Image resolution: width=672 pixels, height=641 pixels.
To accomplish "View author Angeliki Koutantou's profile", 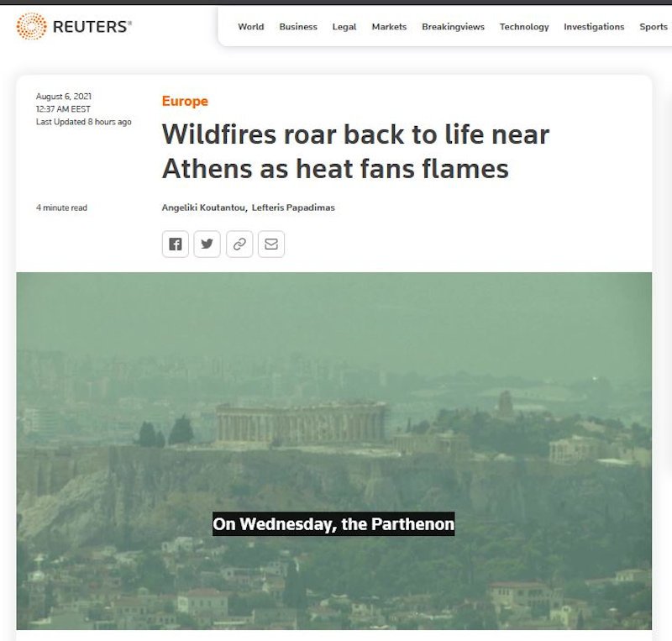I will pyautogui.click(x=203, y=208).
